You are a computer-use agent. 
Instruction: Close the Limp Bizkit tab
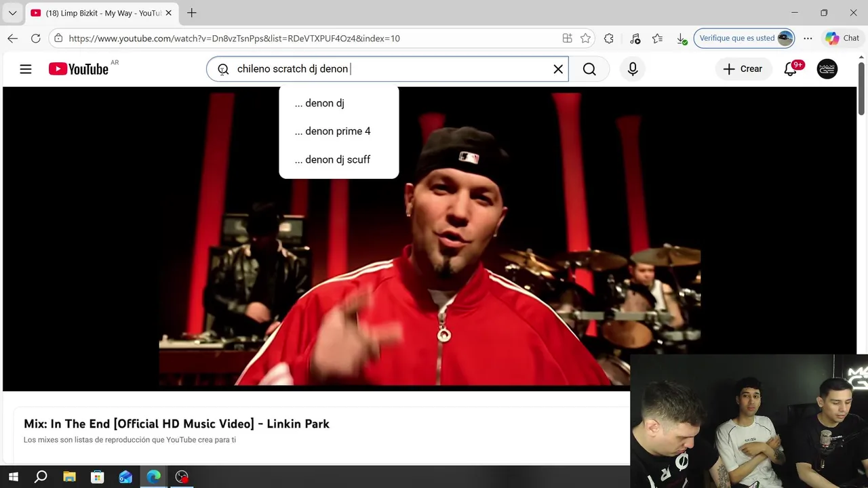click(169, 13)
